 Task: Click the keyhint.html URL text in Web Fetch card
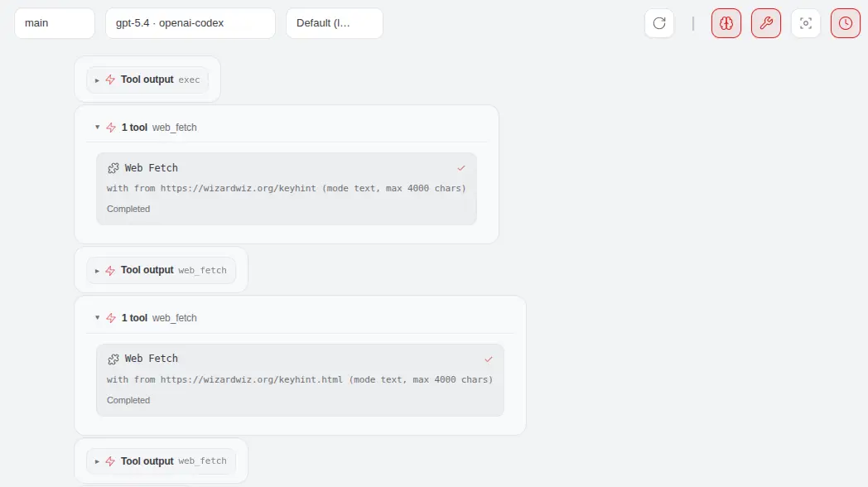click(253, 380)
